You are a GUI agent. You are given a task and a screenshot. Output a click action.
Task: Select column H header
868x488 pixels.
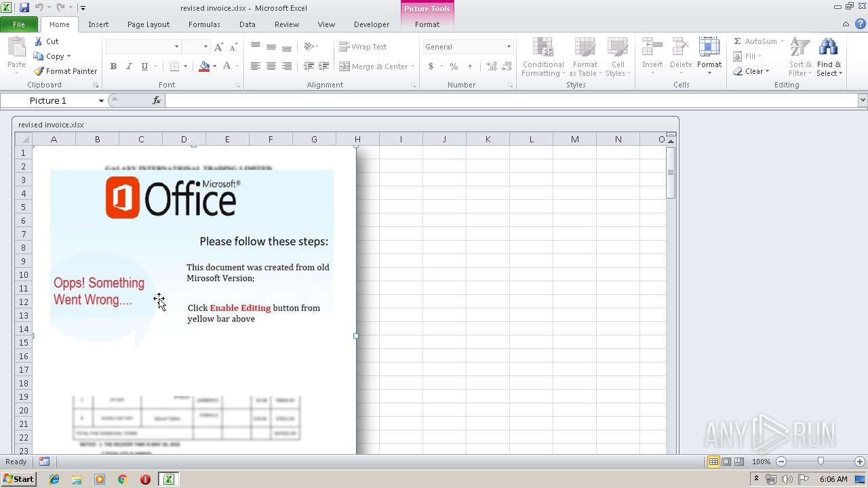(x=357, y=139)
